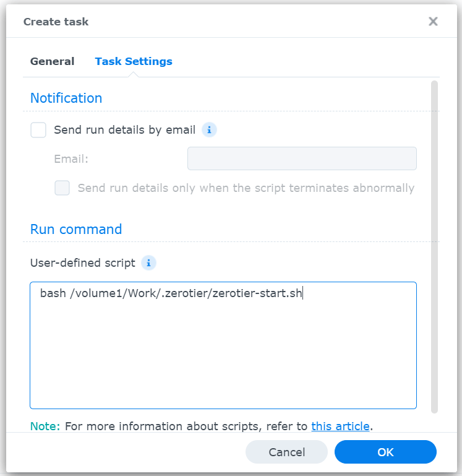Switch to the General tab
Viewport: 462px width, 476px height.
pos(52,61)
